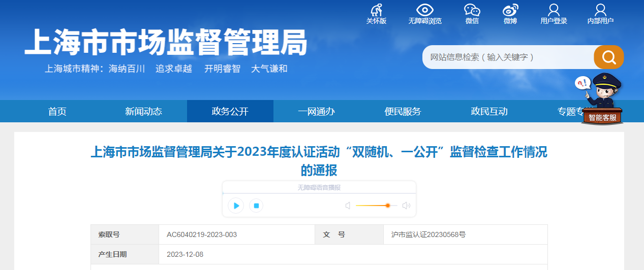
Task: Click the high volume speaker icon
Action: pyautogui.click(x=406, y=206)
